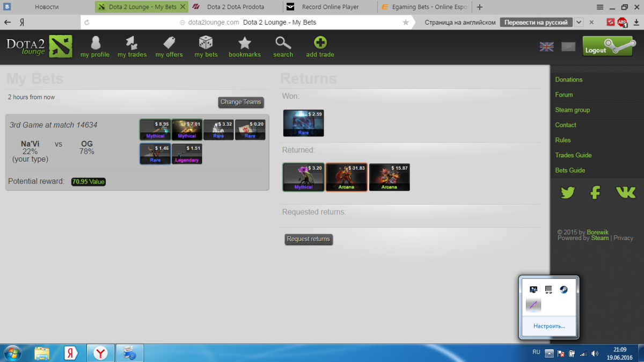
Task: Open the Windows Start menu
Action: point(12,352)
